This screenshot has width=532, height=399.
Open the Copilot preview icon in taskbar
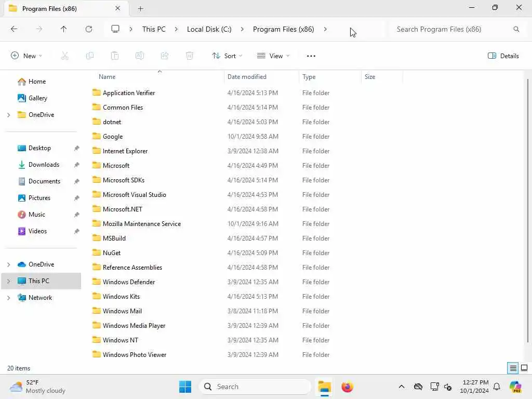515,387
